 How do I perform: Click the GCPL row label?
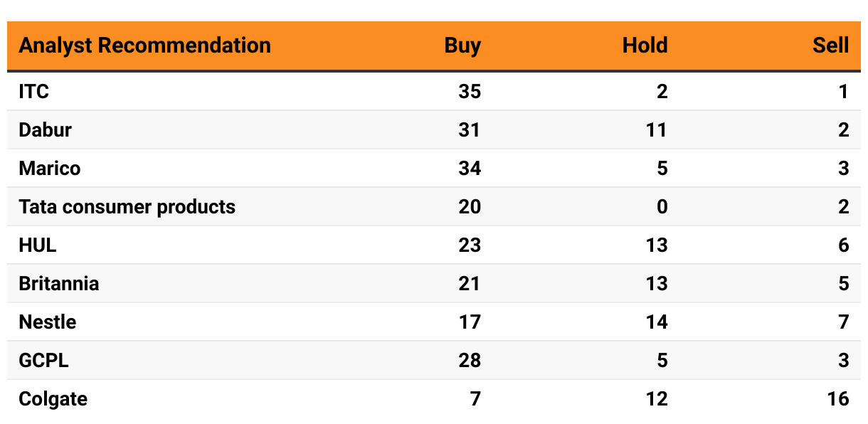(44, 361)
